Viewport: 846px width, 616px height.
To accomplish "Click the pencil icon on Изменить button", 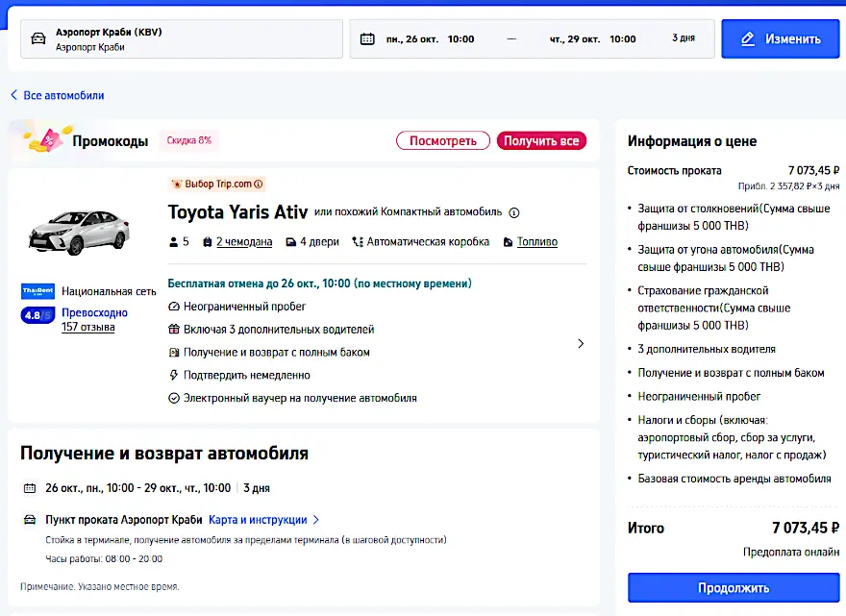I will click(748, 38).
